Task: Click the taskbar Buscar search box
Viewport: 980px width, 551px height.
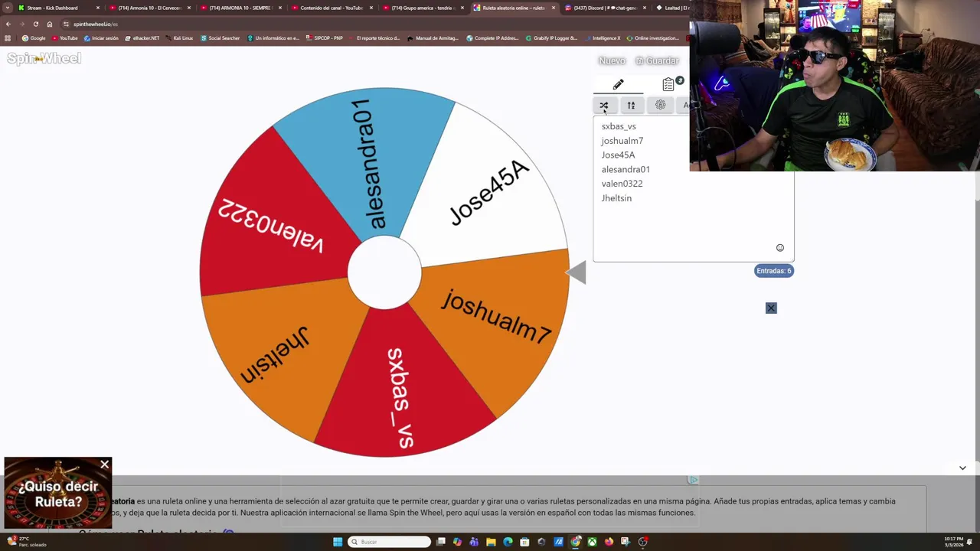Action: click(389, 542)
